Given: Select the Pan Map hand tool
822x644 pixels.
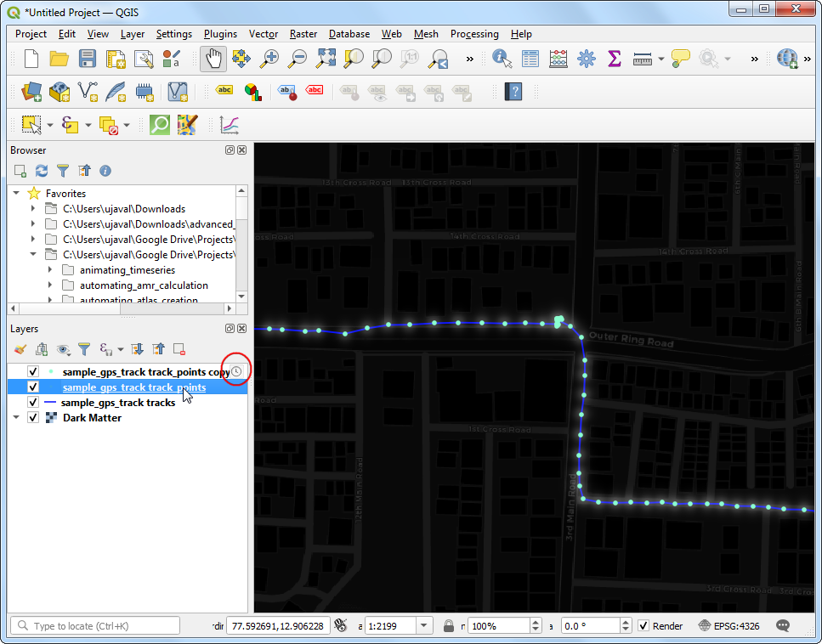Looking at the screenshot, I should click(x=213, y=59).
